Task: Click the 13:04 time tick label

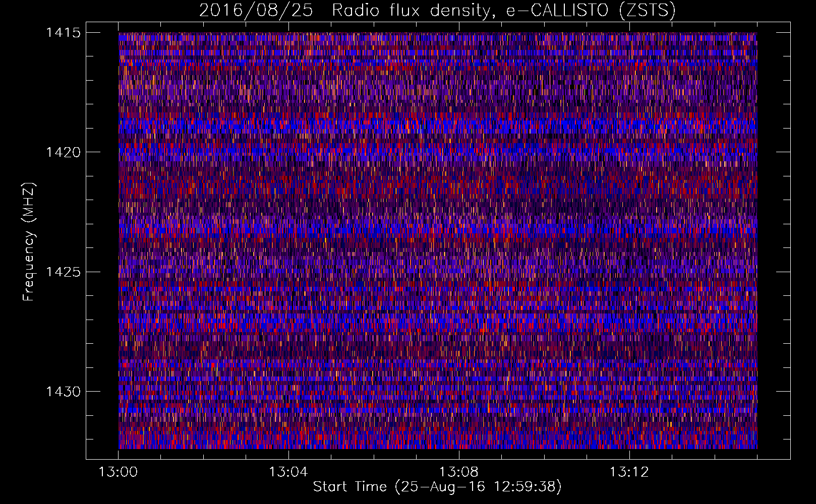Action: point(288,472)
